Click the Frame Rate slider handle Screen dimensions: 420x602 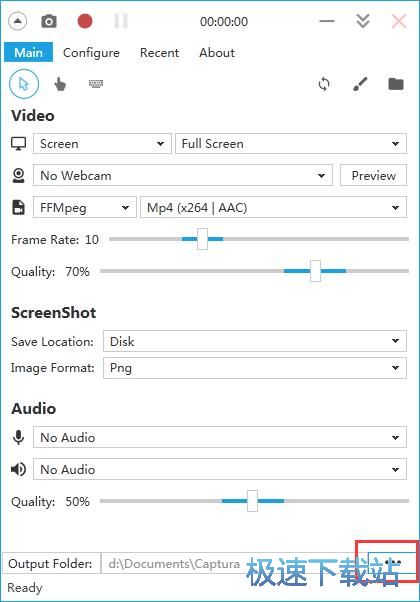point(202,239)
